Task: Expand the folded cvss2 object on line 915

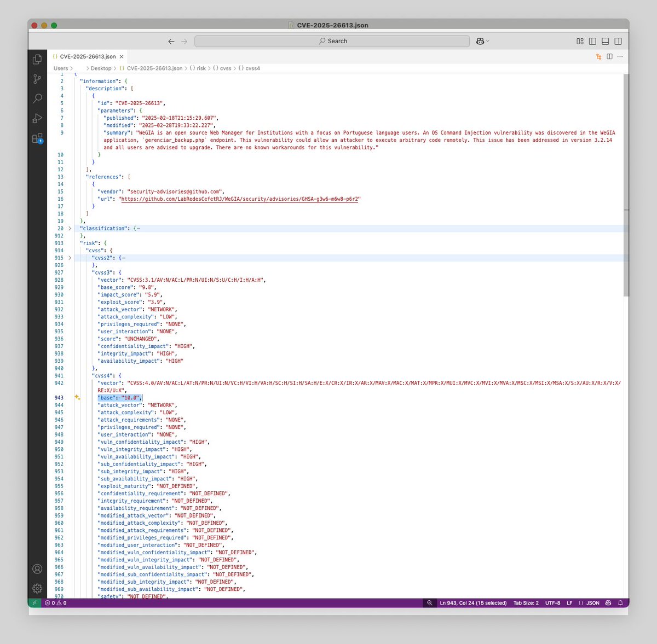Action: click(x=69, y=258)
